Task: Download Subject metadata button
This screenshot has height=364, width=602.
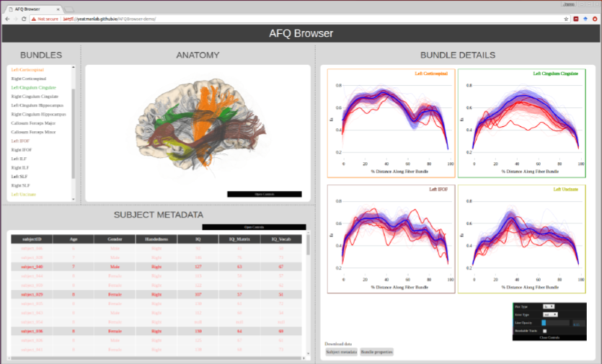Action: (341, 352)
